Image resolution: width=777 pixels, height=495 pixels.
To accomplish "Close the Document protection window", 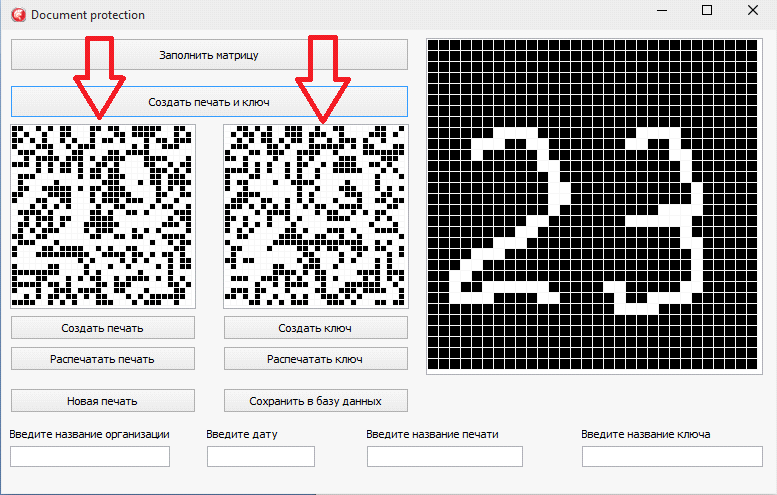I will coord(753,10).
